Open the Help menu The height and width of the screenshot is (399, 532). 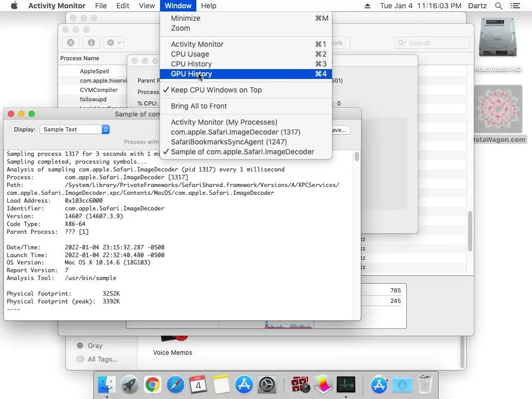(x=208, y=6)
